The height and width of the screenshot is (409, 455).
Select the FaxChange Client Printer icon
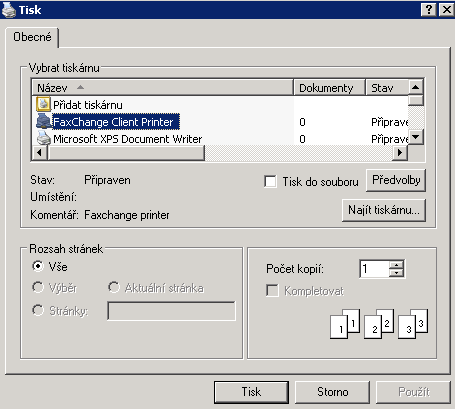point(43,121)
